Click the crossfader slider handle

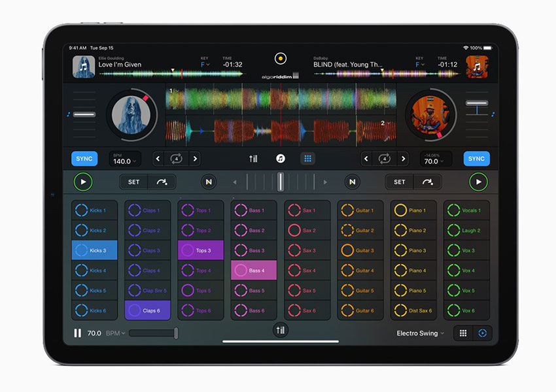pyautogui.click(x=281, y=182)
